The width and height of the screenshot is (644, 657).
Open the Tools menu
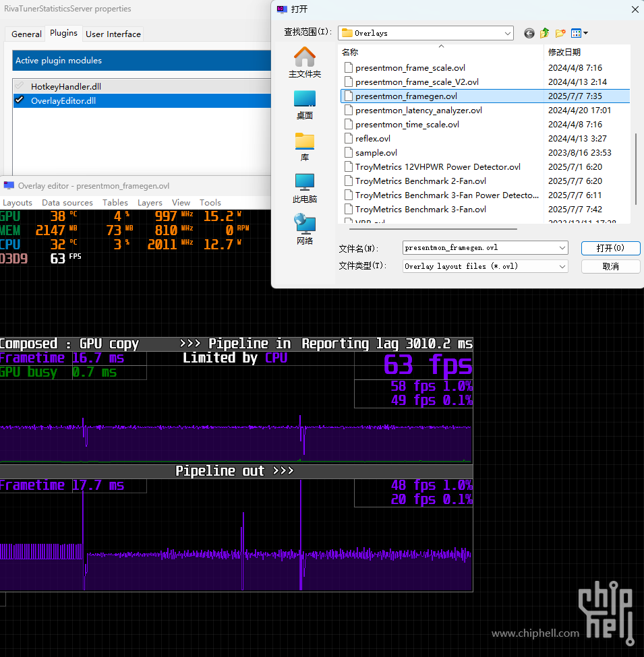tap(210, 203)
